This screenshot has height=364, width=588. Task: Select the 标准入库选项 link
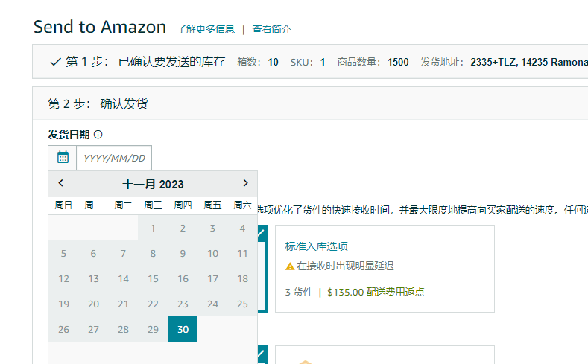click(x=317, y=246)
